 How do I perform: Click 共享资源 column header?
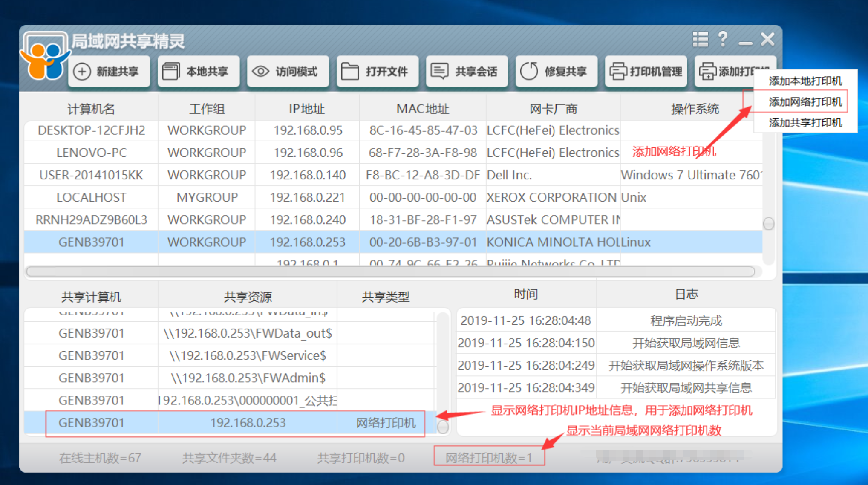[x=248, y=297]
